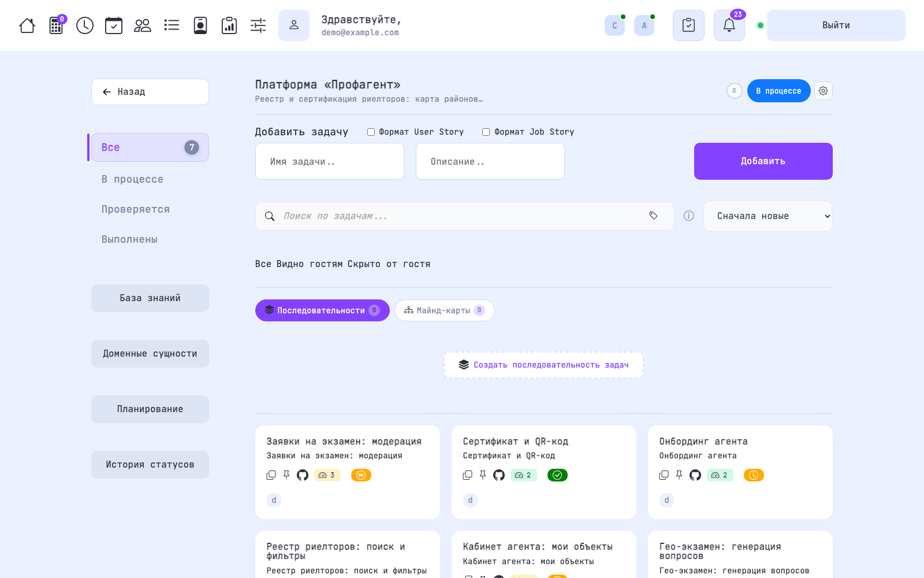Switch to Последовательности tab
Image resolution: width=924 pixels, height=578 pixels.
click(322, 310)
